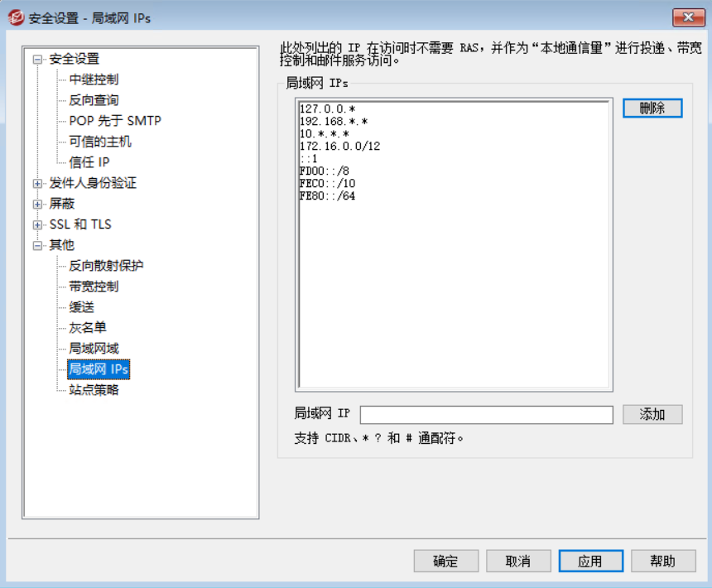Collapse the 安全设置 tree node
The height and width of the screenshot is (588, 712).
[x=38, y=60]
